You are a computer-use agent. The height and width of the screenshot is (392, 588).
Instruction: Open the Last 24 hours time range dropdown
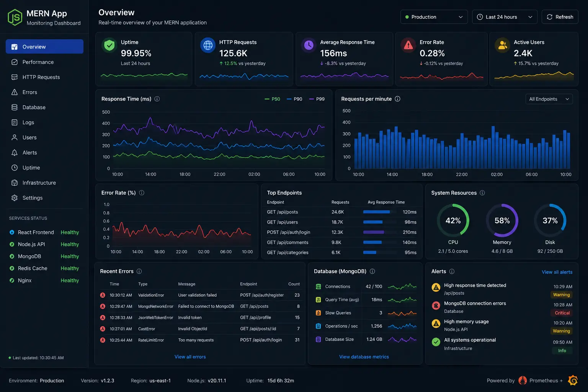click(505, 17)
